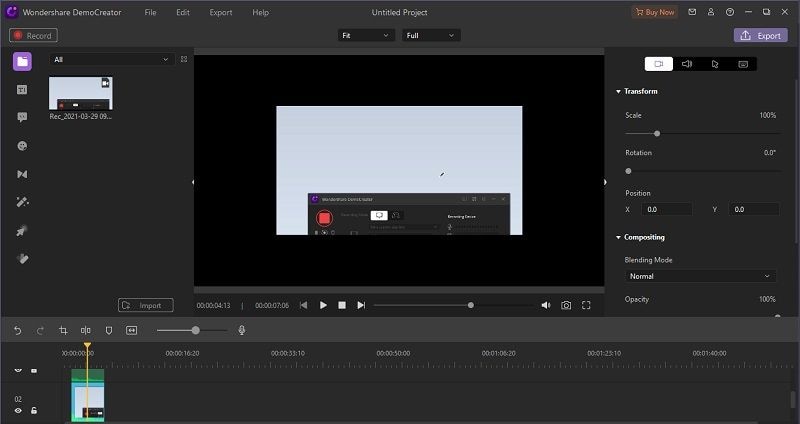Open the All media filter dropdown
Viewport: 800px width, 424px height.
tap(112, 59)
